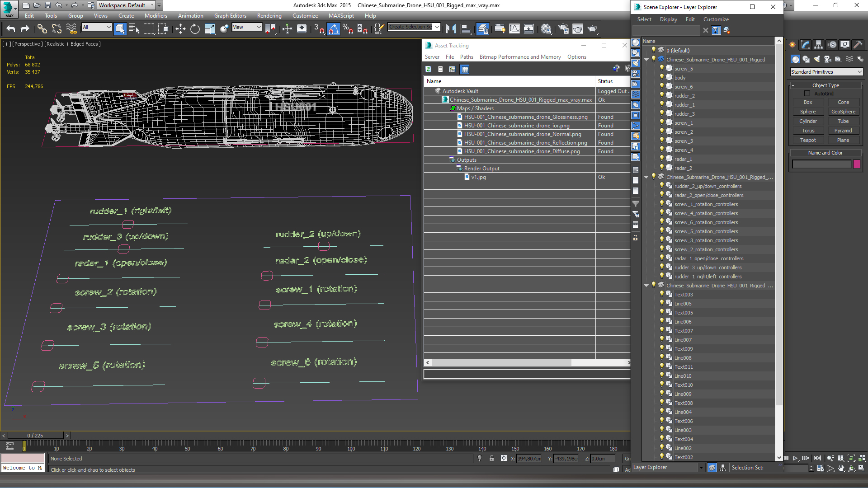Select the Move transform tool
Screen dimensions: 868x488
click(x=180, y=29)
